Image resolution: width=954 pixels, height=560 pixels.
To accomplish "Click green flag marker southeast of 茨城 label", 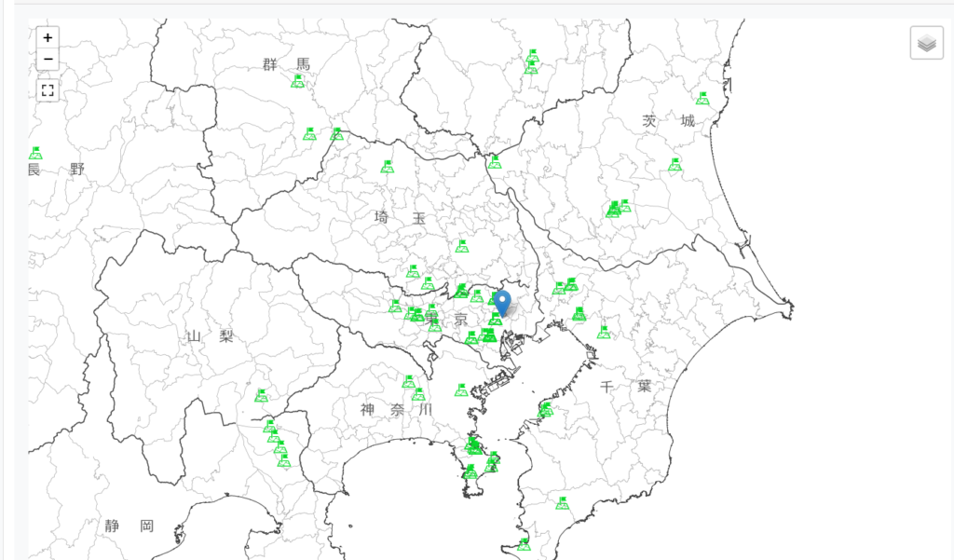I will [x=675, y=165].
